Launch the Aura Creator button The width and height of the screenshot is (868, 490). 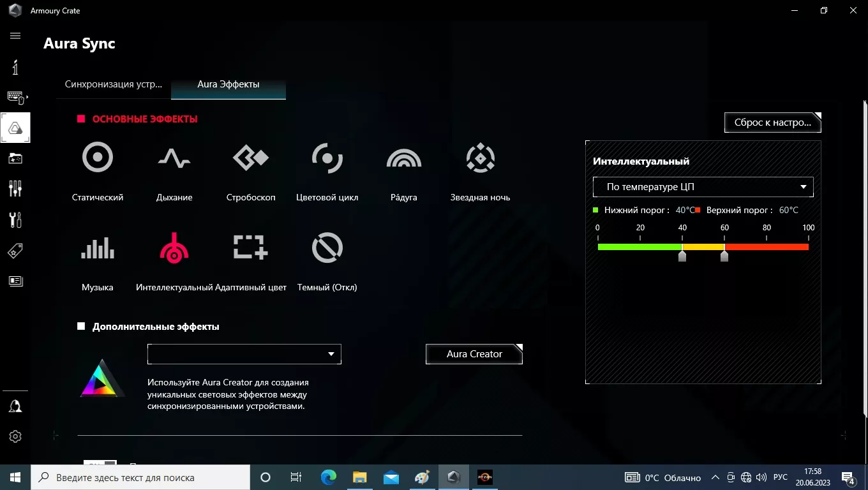click(x=474, y=354)
